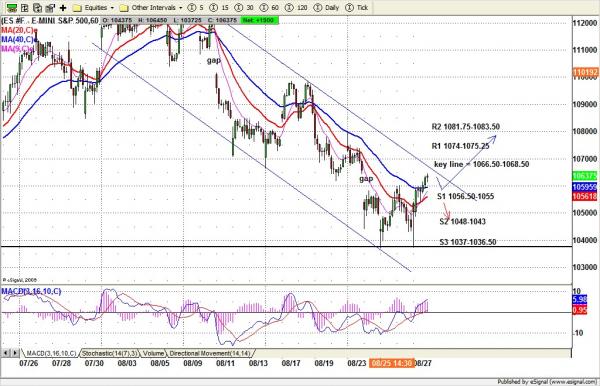Click the MA(20,C) study label
This screenshot has height=386, width=600.
[x=19, y=30]
